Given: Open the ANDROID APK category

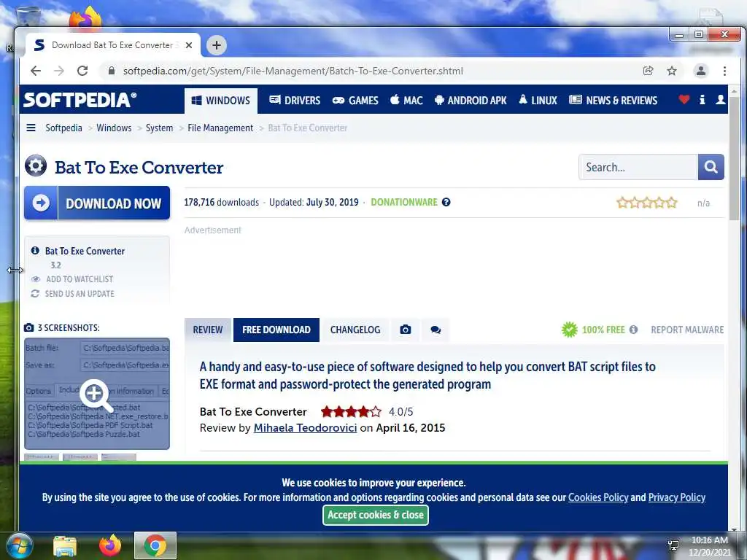Looking at the screenshot, I should [471, 101].
